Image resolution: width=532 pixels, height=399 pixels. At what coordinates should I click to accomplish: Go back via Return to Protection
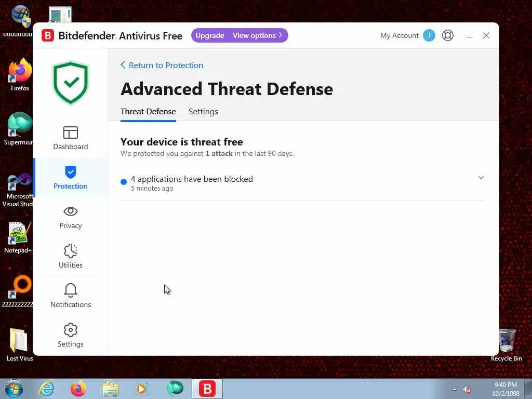tap(162, 65)
